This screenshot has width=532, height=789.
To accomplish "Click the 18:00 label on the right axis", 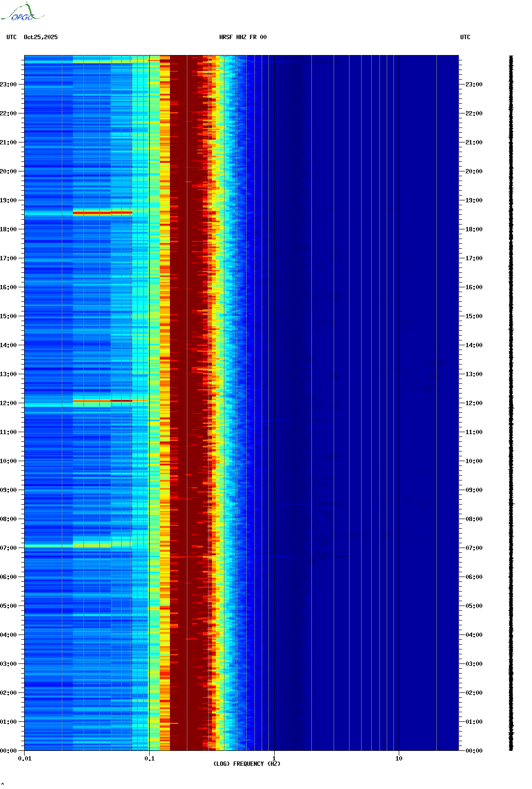I will click(474, 229).
